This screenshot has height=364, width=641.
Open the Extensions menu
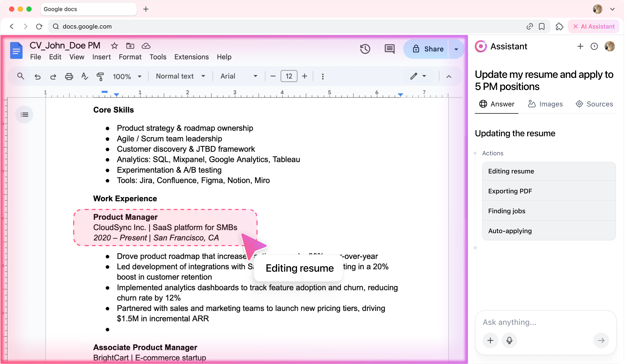click(191, 57)
